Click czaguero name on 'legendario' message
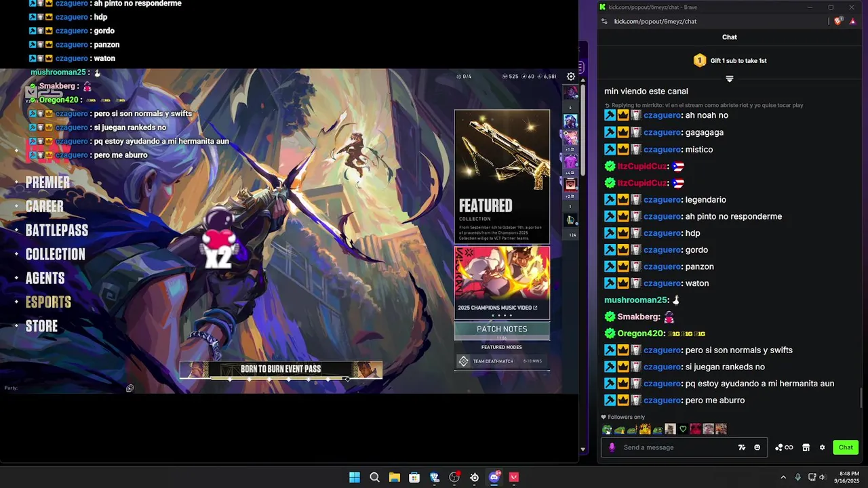The height and width of the screenshot is (488, 868). tap(662, 200)
